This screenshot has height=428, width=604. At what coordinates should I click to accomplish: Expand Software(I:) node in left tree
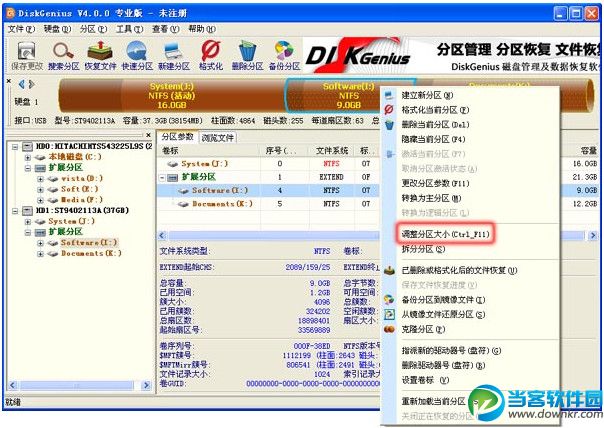(x=40, y=243)
